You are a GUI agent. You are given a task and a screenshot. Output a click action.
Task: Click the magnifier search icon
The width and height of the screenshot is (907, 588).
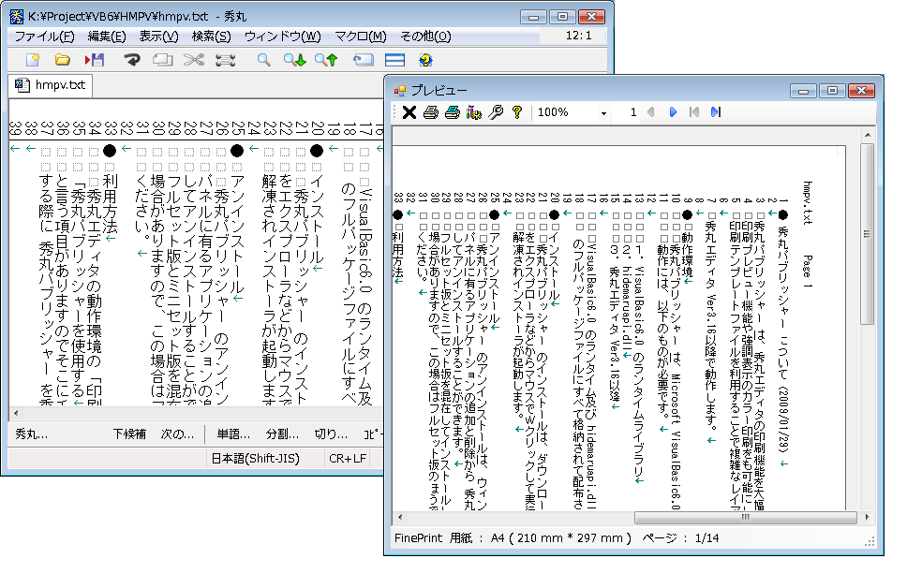pos(264,60)
